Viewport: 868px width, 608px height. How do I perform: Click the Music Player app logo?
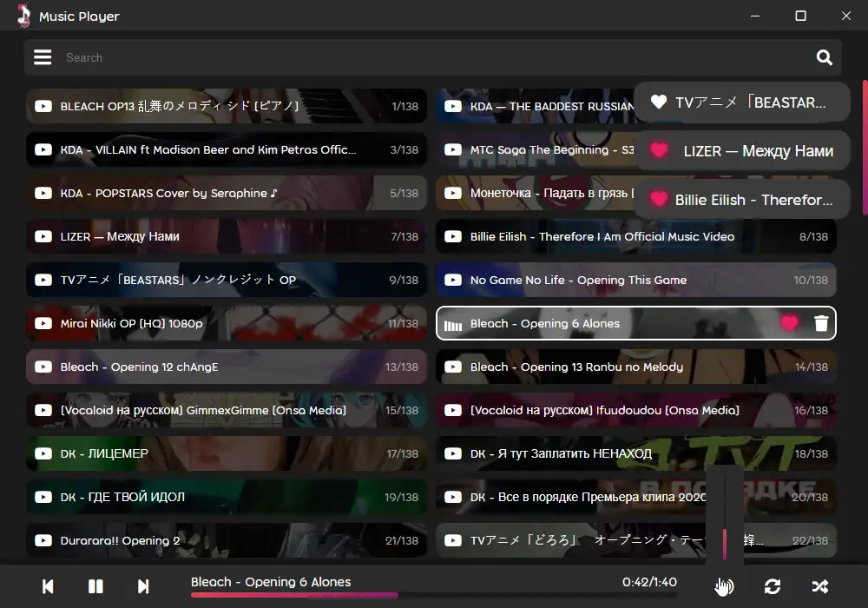(x=23, y=16)
